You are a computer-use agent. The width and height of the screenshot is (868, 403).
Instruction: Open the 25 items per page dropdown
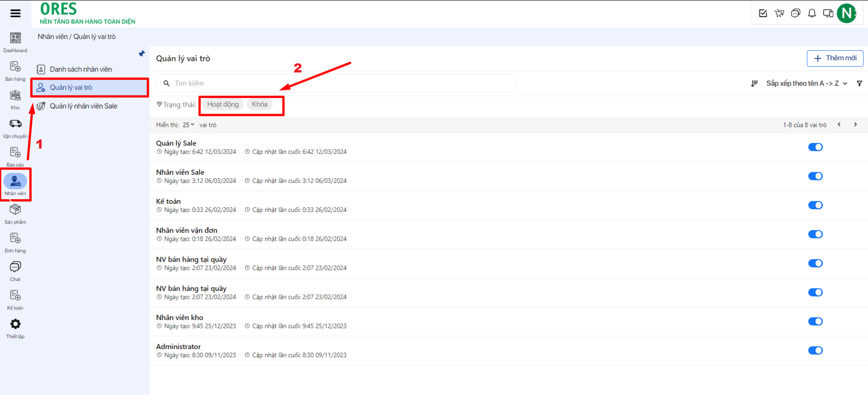coord(188,125)
